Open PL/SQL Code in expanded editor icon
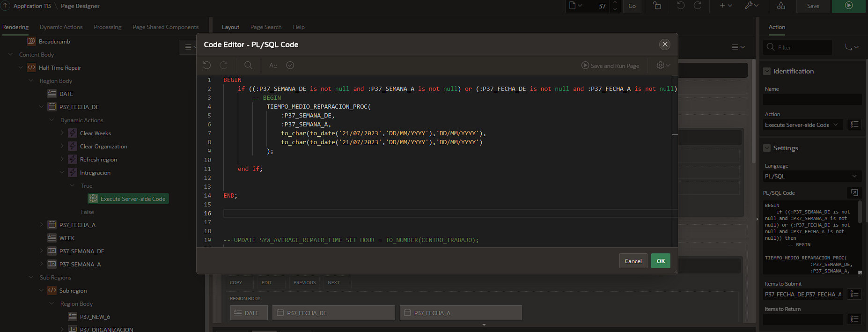Screen dimensions: 868x332 click(854, 193)
